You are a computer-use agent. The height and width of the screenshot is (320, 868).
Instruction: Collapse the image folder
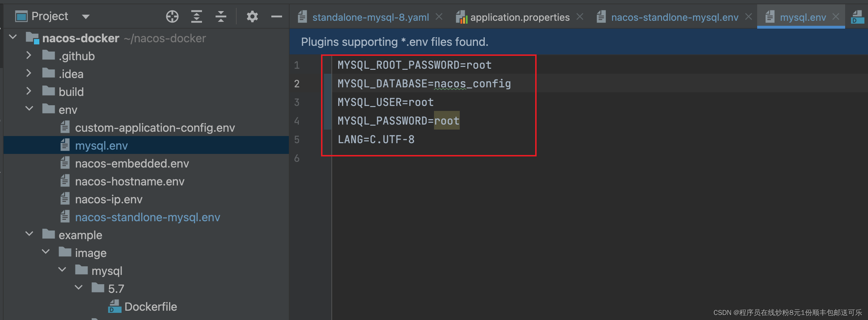click(x=46, y=252)
